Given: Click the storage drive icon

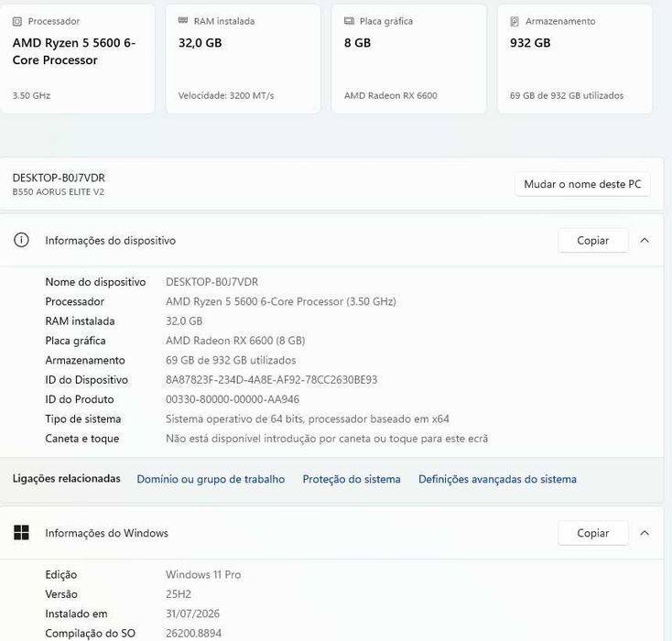Looking at the screenshot, I should point(515,21).
